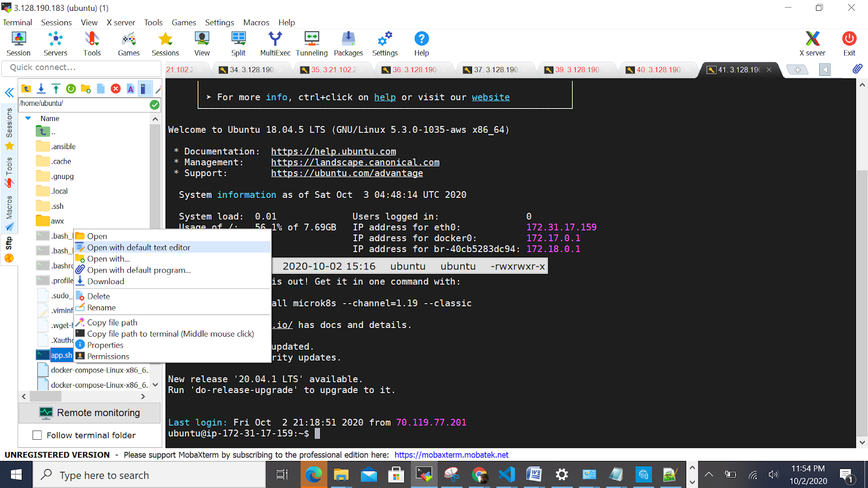The image size is (868, 488).
Task: Click Windows Start button
Action: pyautogui.click(x=16, y=475)
